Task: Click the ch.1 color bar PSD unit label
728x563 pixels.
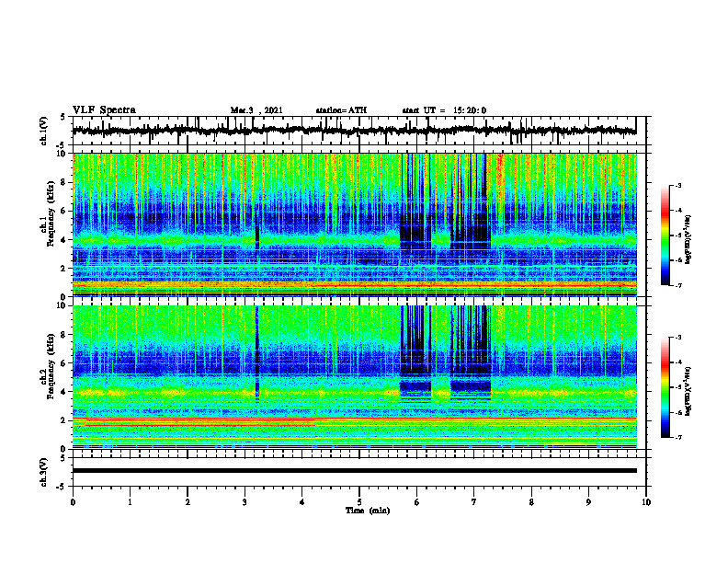Action: pos(688,240)
